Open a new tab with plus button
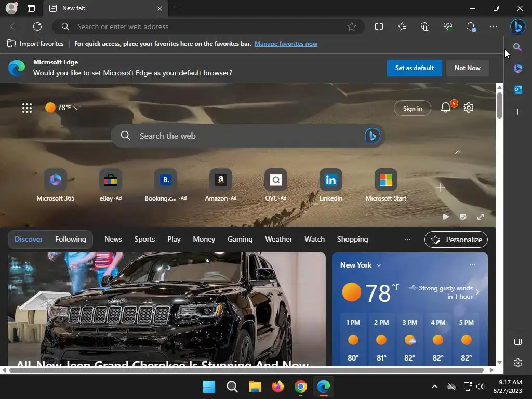Viewport: 532px width, 399px height. click(x=177, y=8)
